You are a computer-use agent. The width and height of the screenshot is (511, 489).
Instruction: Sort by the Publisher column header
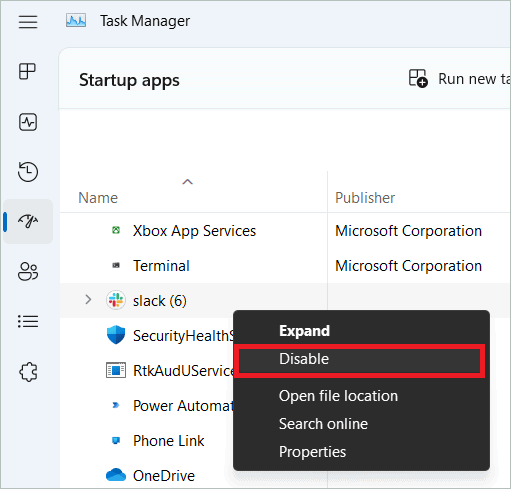[365, 198]
